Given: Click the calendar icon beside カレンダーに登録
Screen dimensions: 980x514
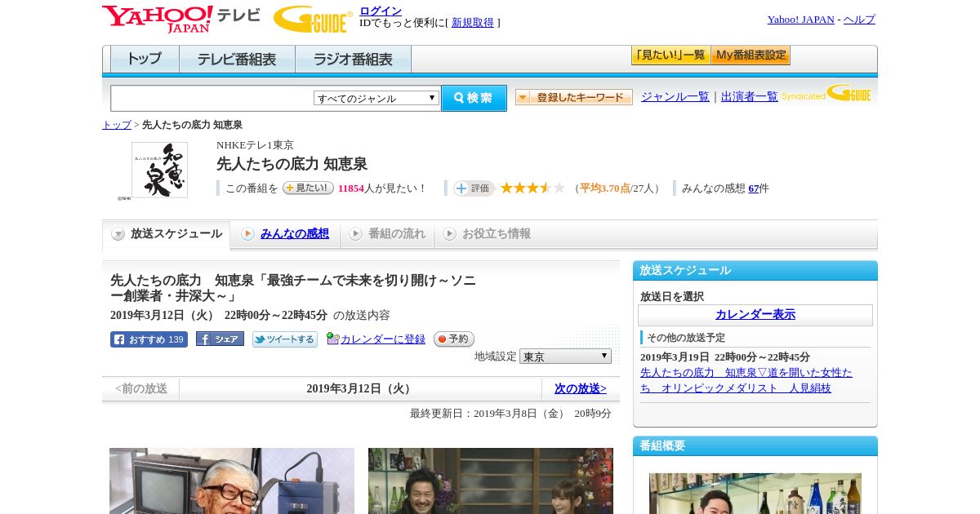Looking at the screenshot, I should coord(332,339).
